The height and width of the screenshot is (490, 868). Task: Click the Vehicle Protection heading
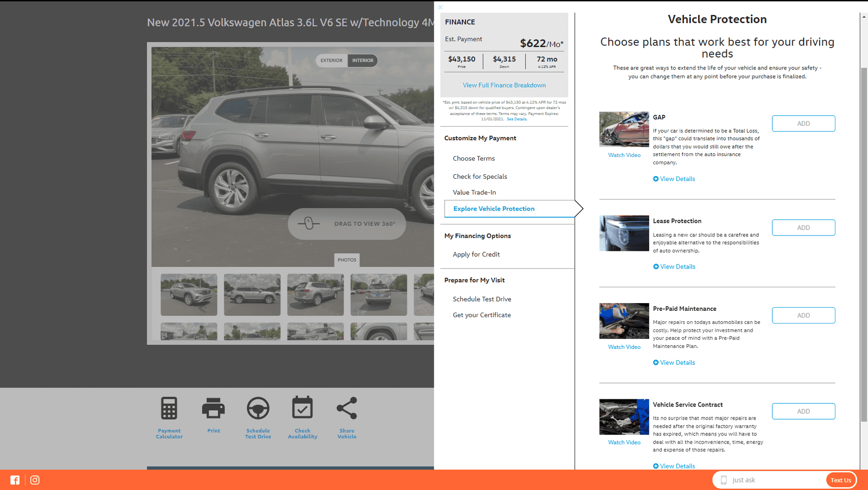pos(717,19)
